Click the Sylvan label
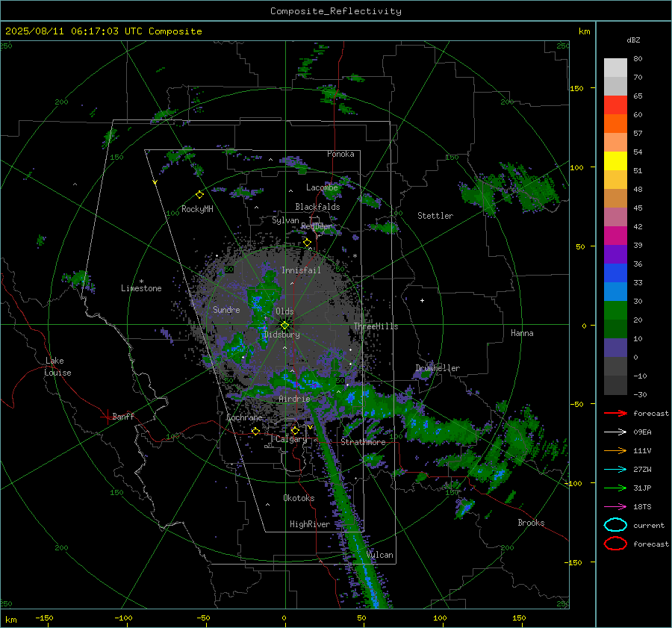Screen dimensions: 672x628 click(x=285, y=220)
